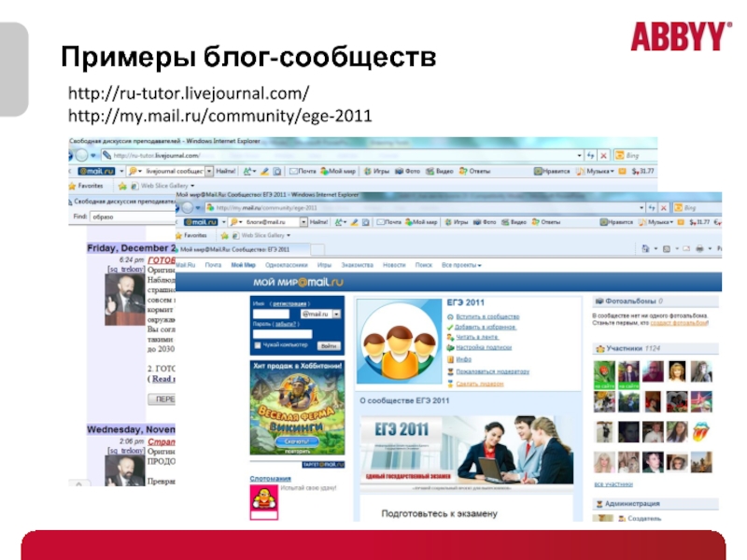Open Web Slice Gallery dropdown in LiveJournal window

point(192,186)
